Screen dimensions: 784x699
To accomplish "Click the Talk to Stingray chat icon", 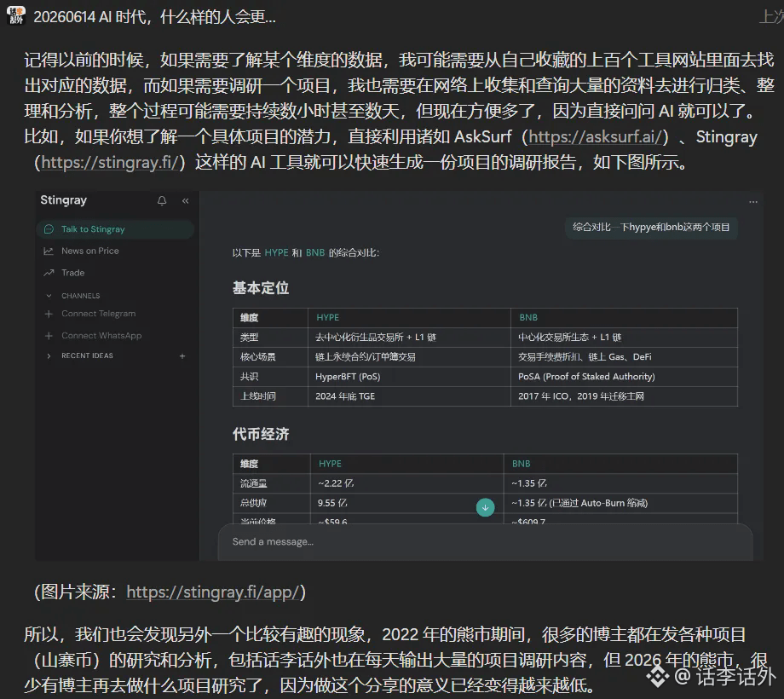I will tap(49, 229).
